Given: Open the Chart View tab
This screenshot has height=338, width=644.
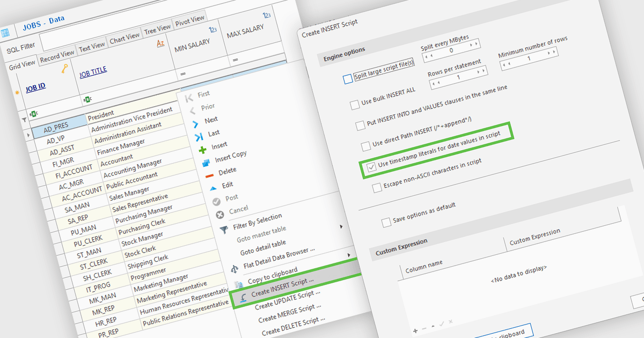Looking at the screenshot, I should (x=125, y=39).
